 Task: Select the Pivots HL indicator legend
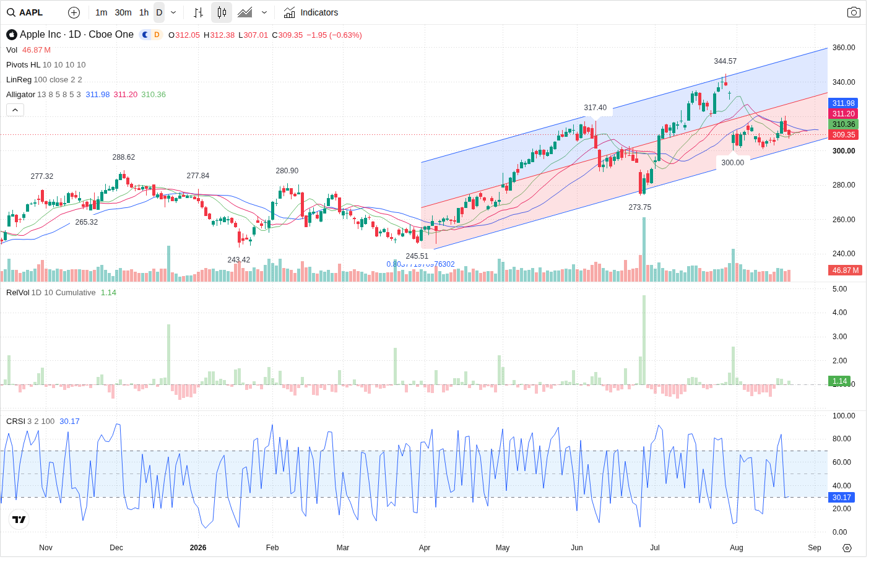tap(46, 65)
